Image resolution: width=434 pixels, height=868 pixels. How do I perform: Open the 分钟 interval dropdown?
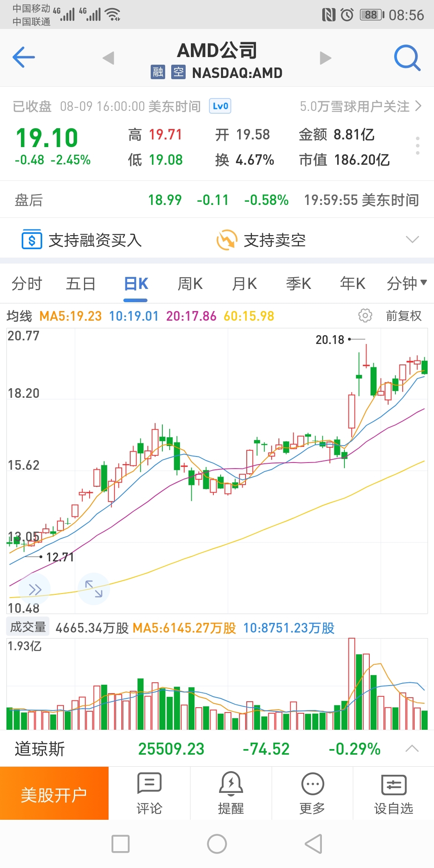tap(406, 284)
